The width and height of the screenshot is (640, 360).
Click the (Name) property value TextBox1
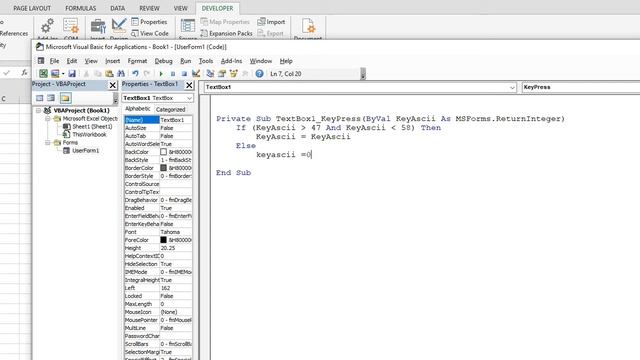(x=176, y=120)
